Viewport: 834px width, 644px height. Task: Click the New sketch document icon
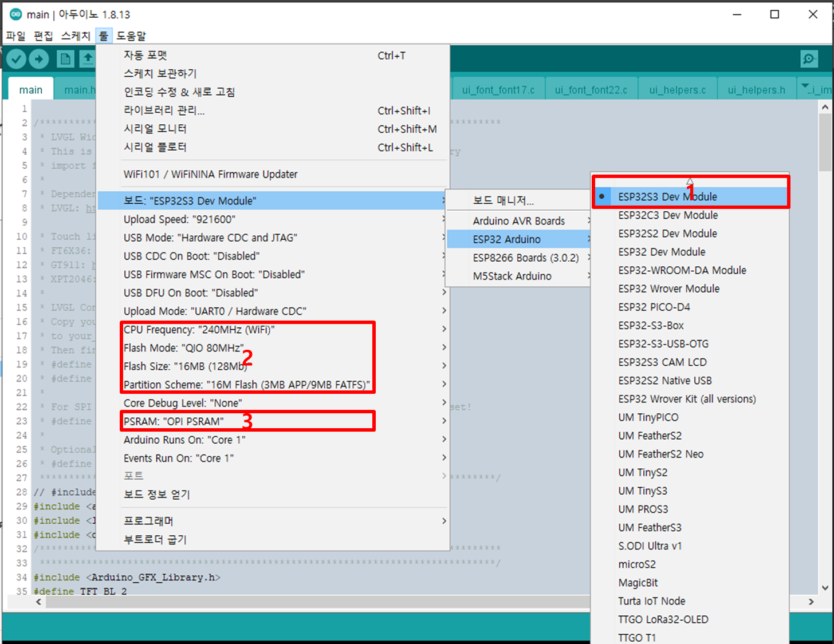[x=65, y=59]
